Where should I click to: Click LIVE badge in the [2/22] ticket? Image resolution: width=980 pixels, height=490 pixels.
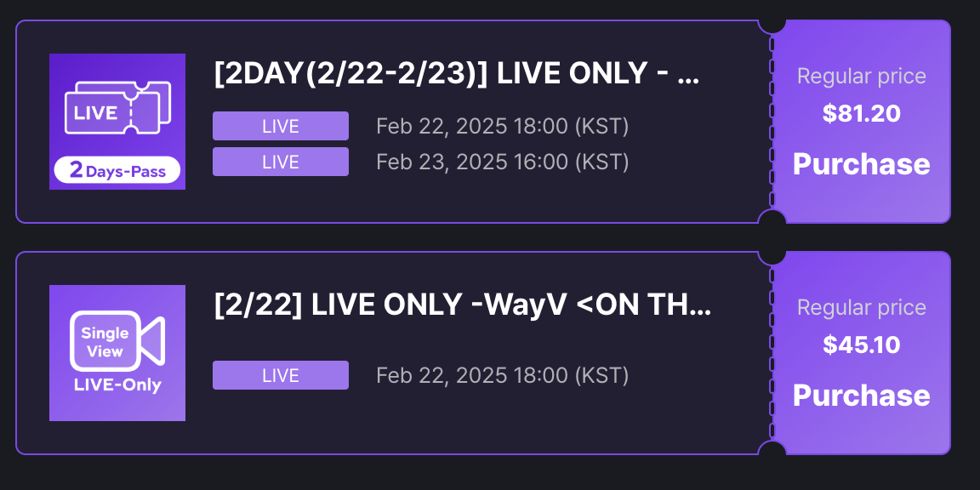[x=281, y=375]
